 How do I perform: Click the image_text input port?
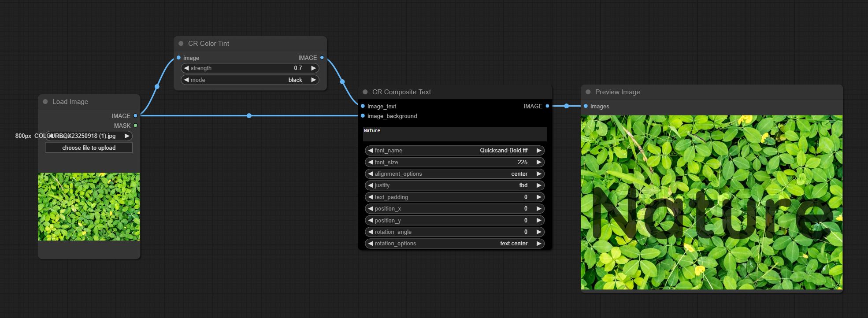pyautogui.click(x=363, y=106)
